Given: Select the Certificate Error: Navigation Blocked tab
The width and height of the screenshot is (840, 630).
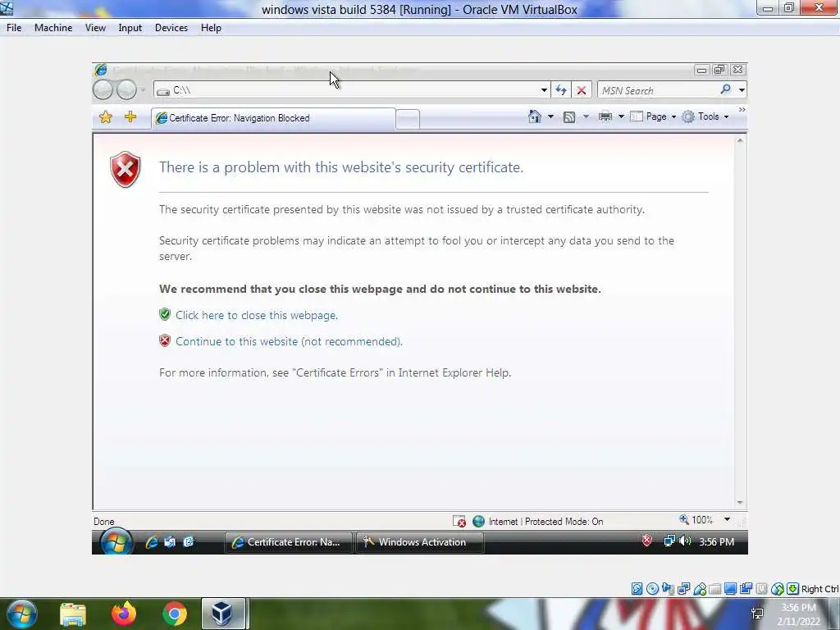Looking at the screenshot, I should [274, 118].
